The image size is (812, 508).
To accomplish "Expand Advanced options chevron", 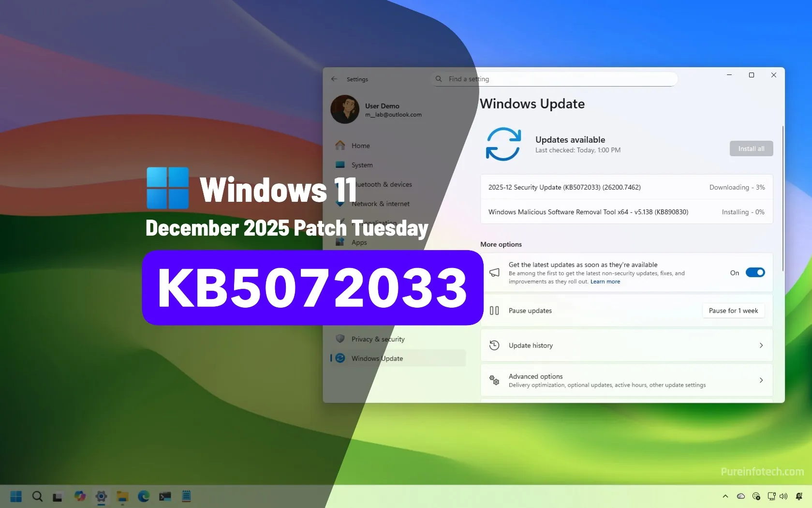I will click(761, 380).
